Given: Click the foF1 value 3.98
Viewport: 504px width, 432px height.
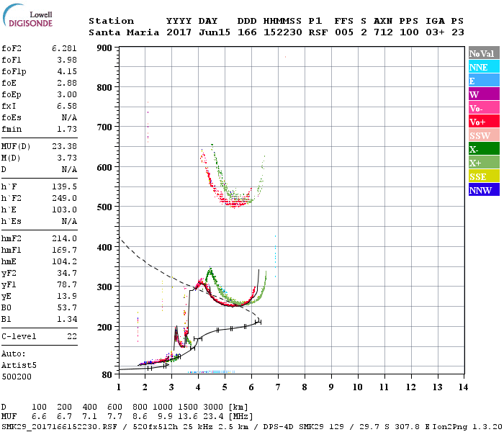Looking at the screenshot, I should pos(67,60).
